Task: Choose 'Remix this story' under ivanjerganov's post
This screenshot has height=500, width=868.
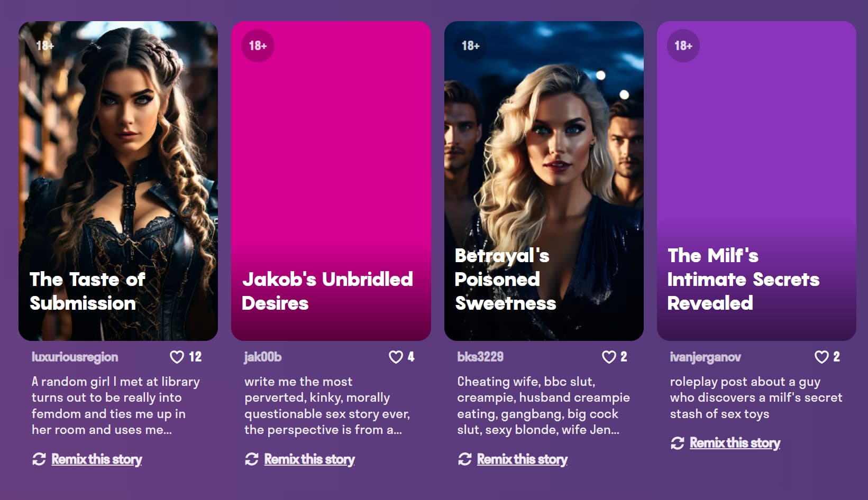Action: 735,443
